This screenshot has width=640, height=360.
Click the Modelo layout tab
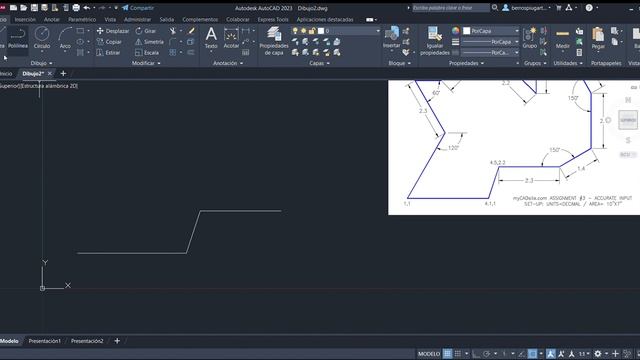(9, 341)
